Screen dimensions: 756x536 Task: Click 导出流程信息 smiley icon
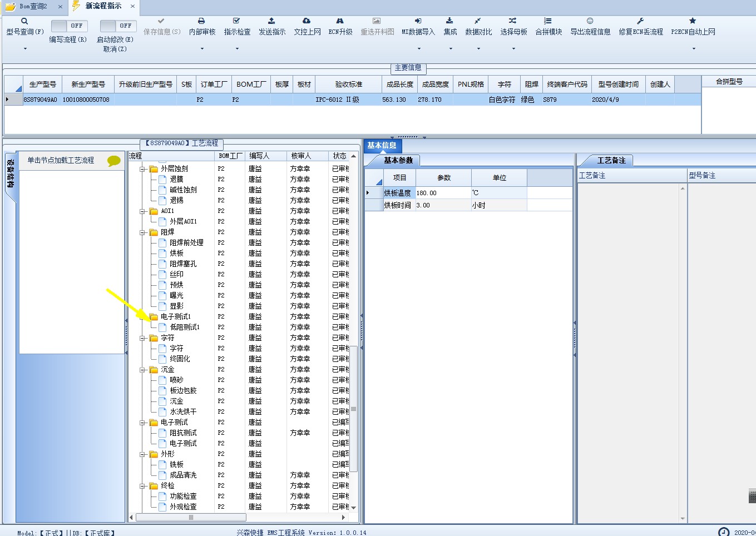click(590, 21)
